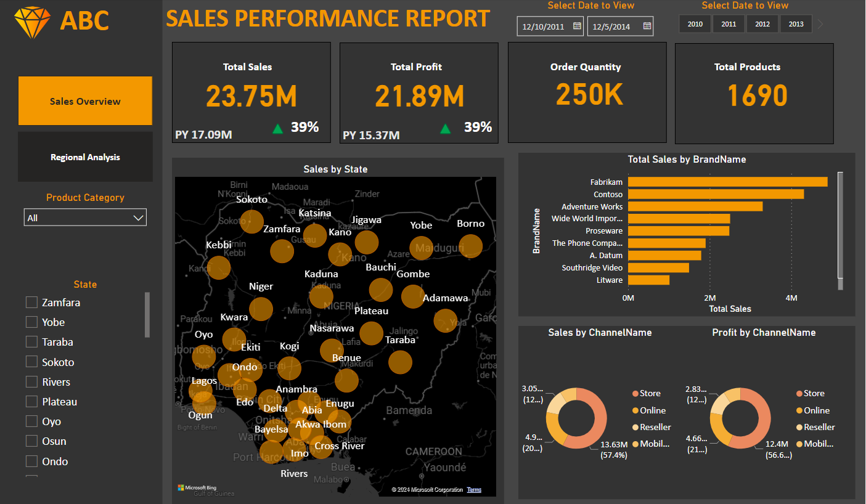Open the start date calendar picker icon

pyautogui.click(x=577, y=26)
